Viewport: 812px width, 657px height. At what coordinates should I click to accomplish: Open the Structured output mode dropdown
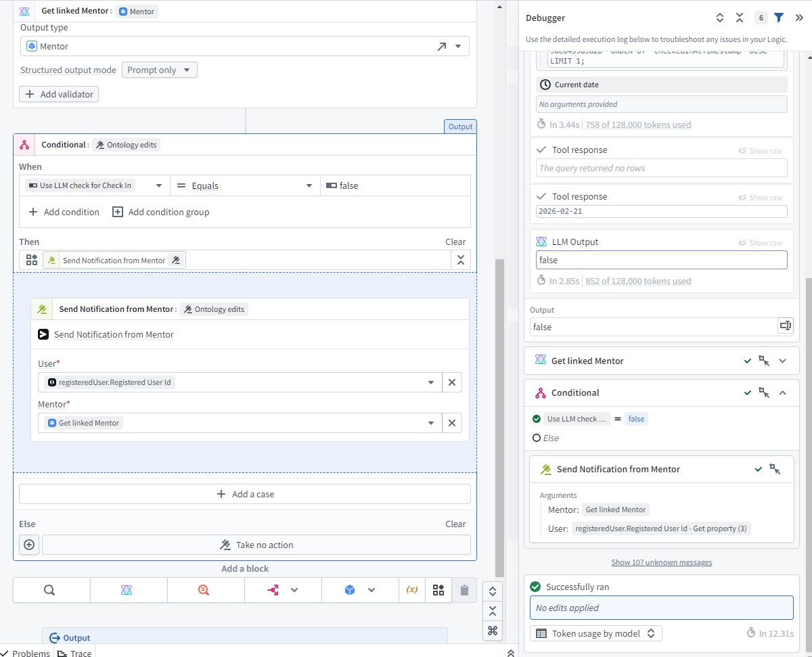tap(160, 70)
